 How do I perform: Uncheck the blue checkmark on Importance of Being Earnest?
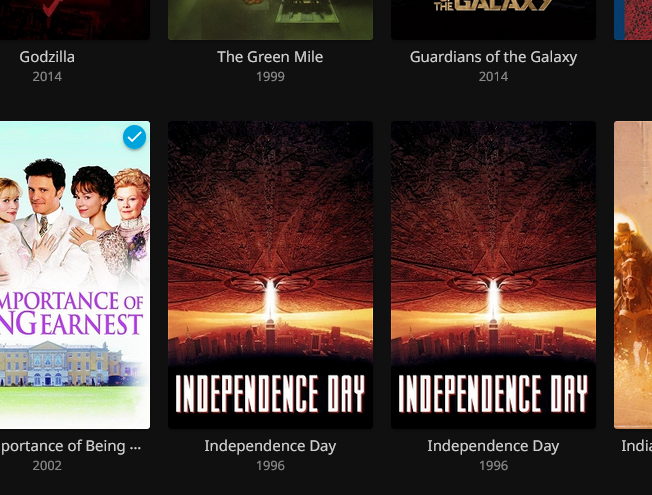[134, 137]
